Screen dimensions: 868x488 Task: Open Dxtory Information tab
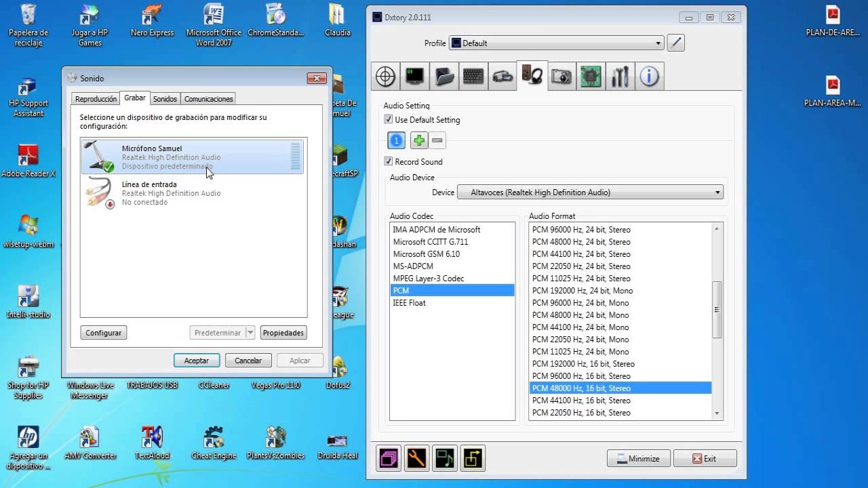click(x=649, y=77)
